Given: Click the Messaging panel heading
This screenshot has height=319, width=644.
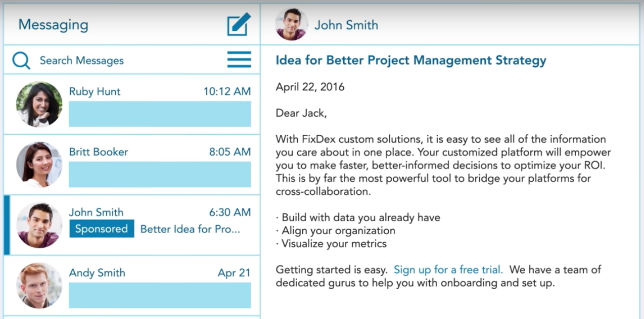Looking at the screenshot, I should pos(53,25).
